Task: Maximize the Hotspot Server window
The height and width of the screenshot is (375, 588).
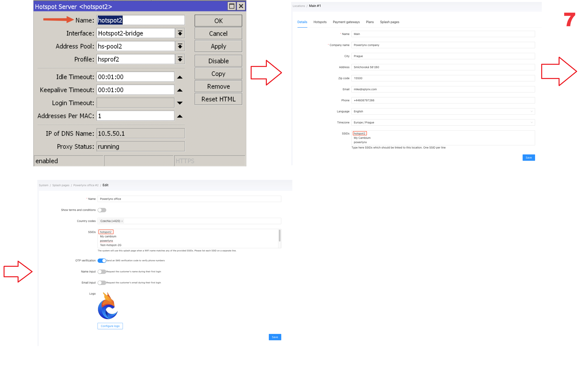Action: point(231,6)
